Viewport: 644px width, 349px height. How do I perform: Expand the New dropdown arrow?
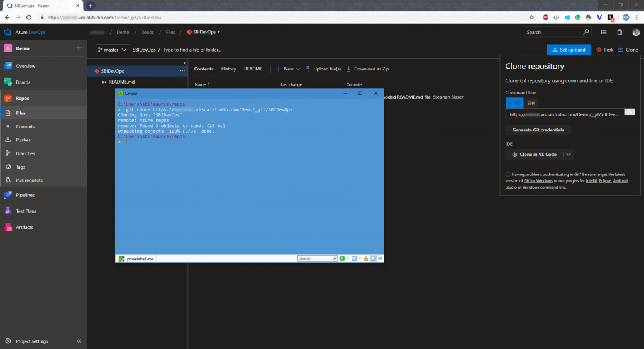coord(298,69)
